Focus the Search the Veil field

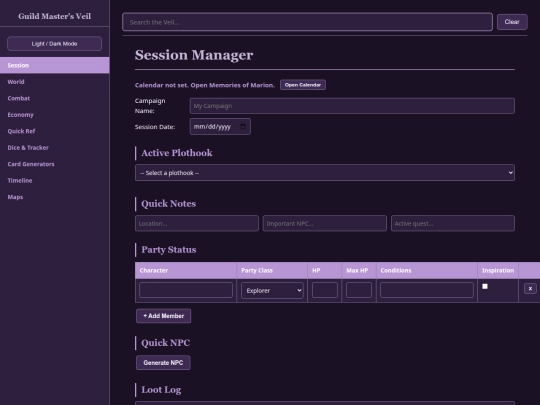[x=307, y=22]
